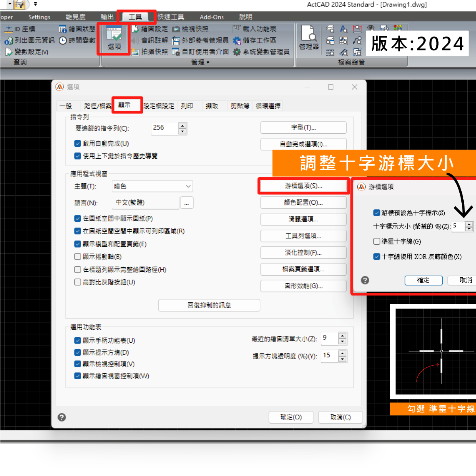This screenshot has height=476, width=476.
Task: Open the 主題(T) theme dropdown
Action: tap(153, 186)
